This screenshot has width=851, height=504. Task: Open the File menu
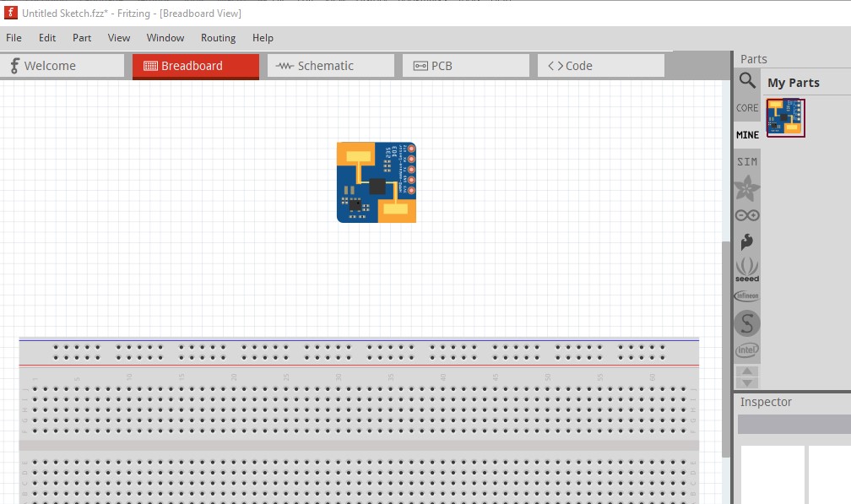coord(14,38)
